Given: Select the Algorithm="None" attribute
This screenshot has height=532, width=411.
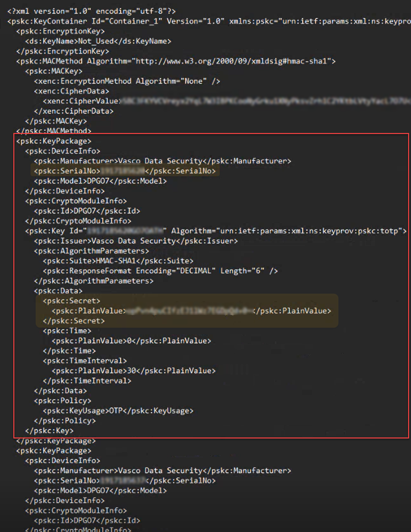Looking at the screenshot, I should [x=171, y=81].
